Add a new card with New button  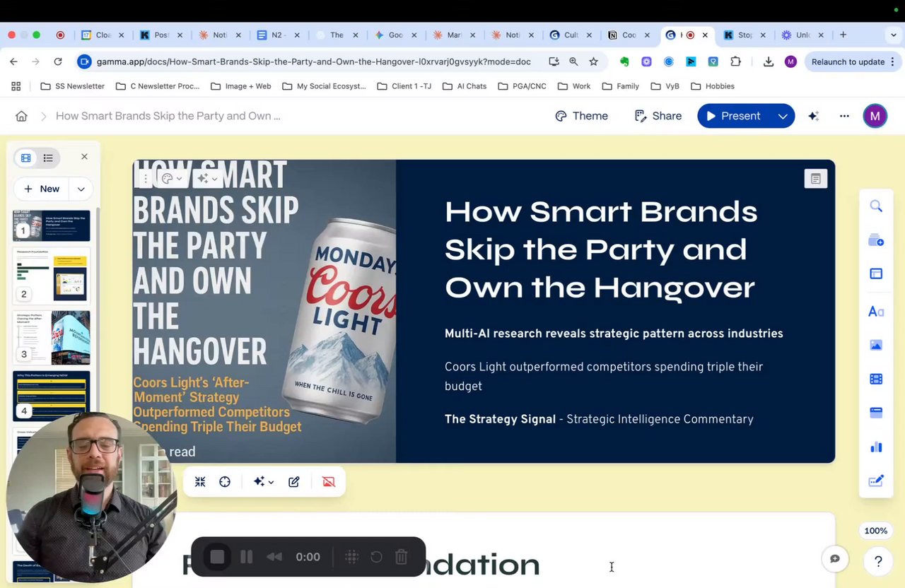[x=41, y=189]
